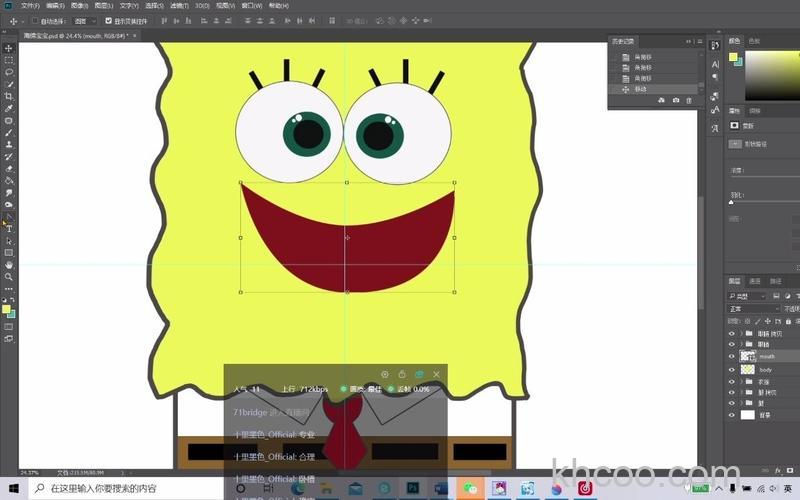The image size is (800, 500).
Task: Select the Zoom magnifier tool
Action: point(9,277)
